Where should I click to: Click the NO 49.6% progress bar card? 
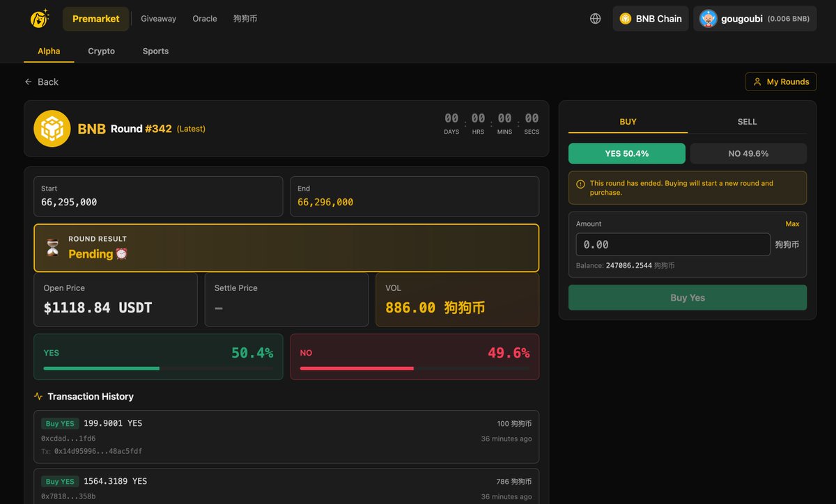click(415, 357)
